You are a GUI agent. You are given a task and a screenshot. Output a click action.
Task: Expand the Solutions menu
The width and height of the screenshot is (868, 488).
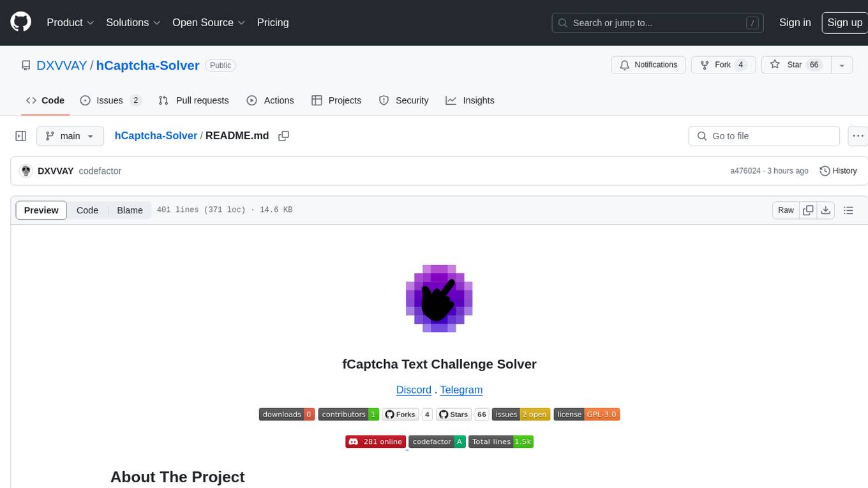click(133, 22)
